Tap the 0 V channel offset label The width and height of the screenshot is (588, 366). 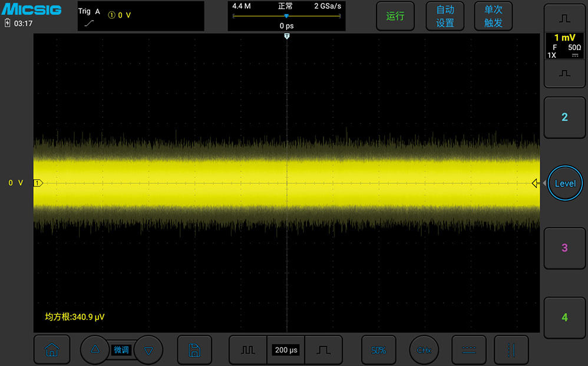(x=16, y=183)
